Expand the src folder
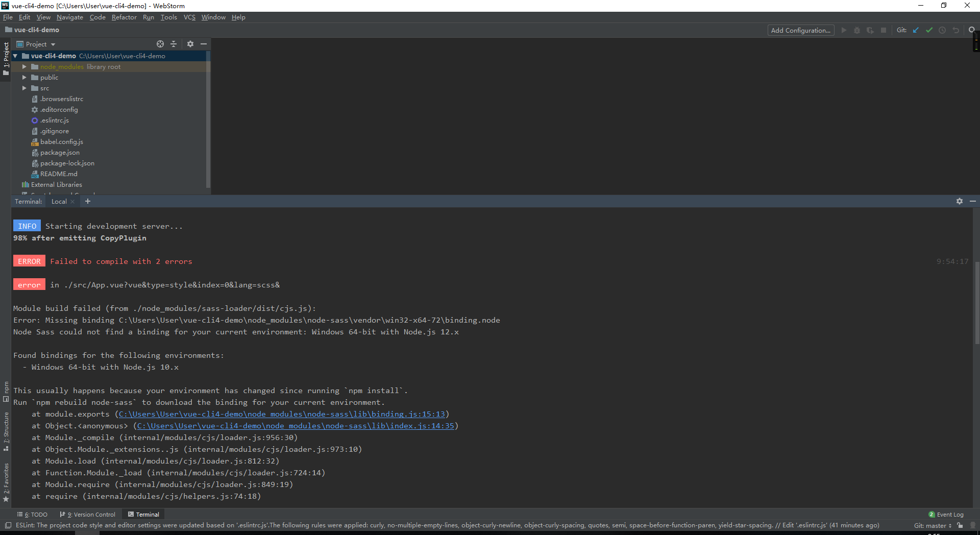 24,88
